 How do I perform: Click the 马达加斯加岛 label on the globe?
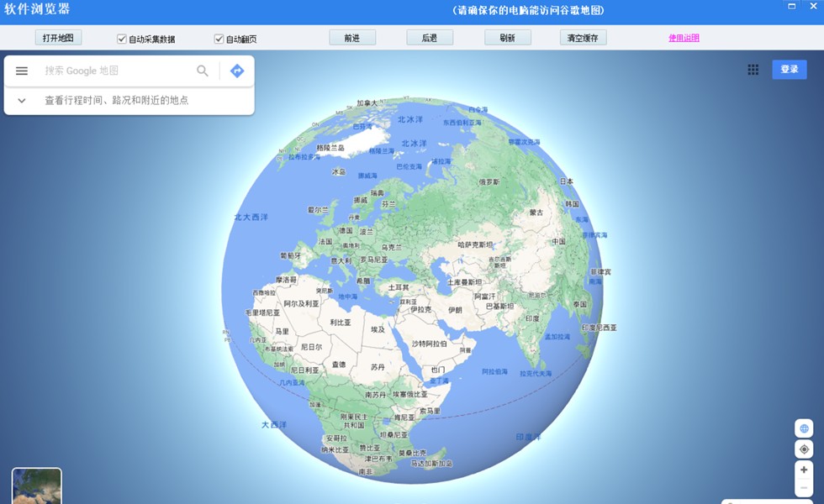pyautogui.click(x=431, y=464)
